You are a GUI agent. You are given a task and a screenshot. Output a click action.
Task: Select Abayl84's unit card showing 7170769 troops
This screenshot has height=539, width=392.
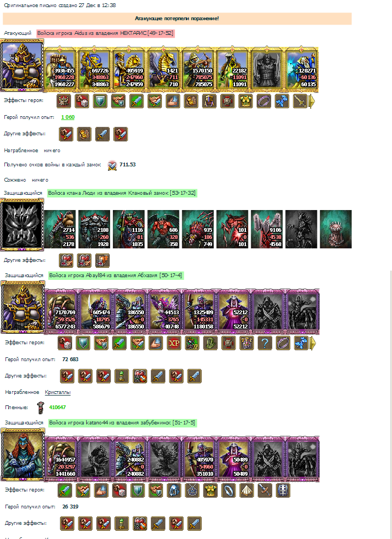click(x=61, y=312)
